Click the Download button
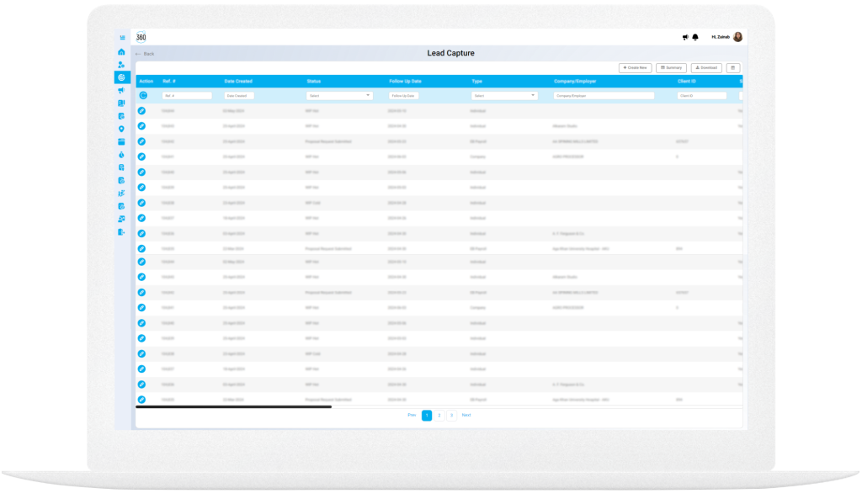The height and width of the screenshot is (504, 862). [706, 68]
